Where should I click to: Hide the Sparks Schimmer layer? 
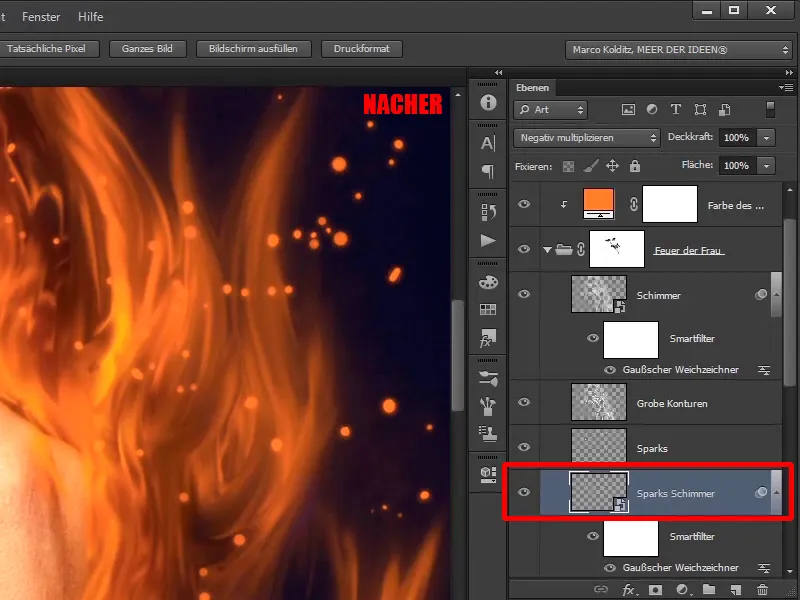(524, 492)
